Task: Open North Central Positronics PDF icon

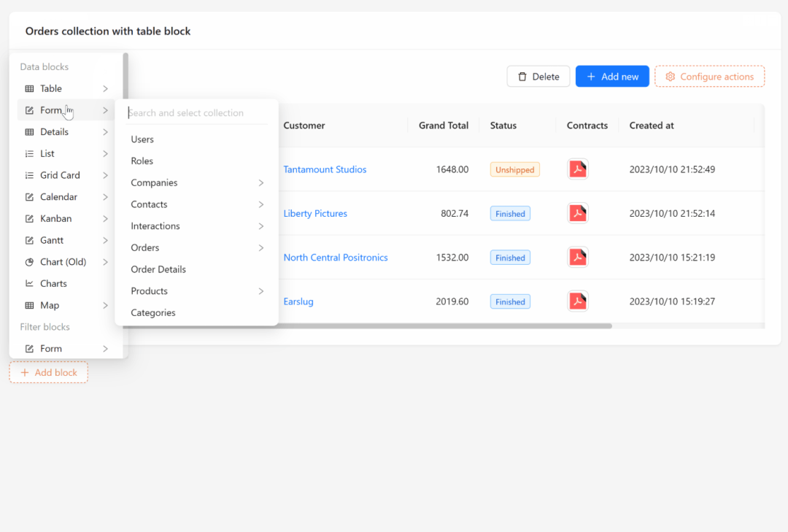Action: [x=578, y=257]
